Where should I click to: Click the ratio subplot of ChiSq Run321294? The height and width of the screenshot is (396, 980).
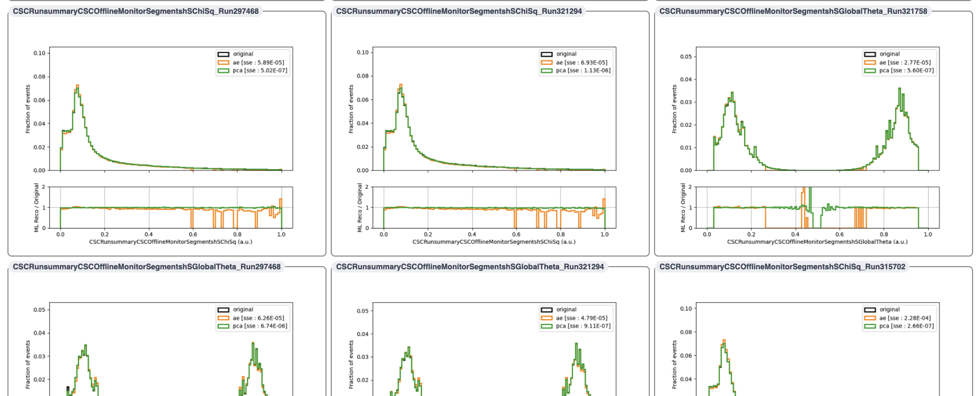point(495,207)
